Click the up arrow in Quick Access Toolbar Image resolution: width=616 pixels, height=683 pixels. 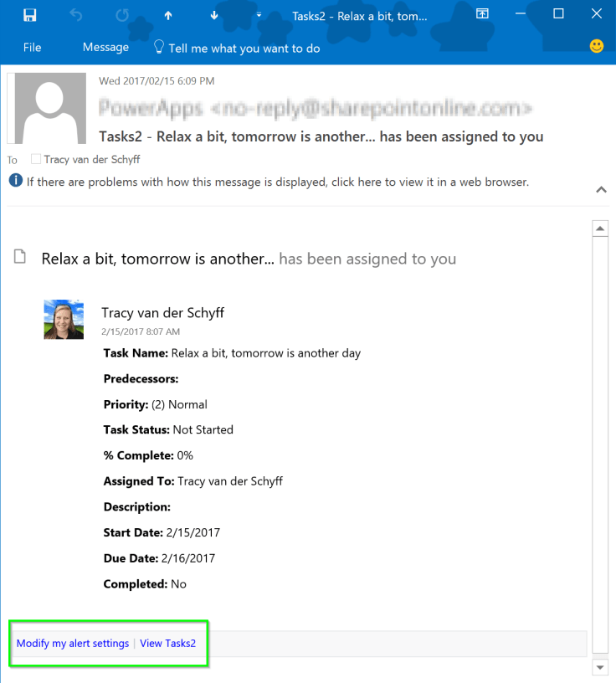pos(168,14)
